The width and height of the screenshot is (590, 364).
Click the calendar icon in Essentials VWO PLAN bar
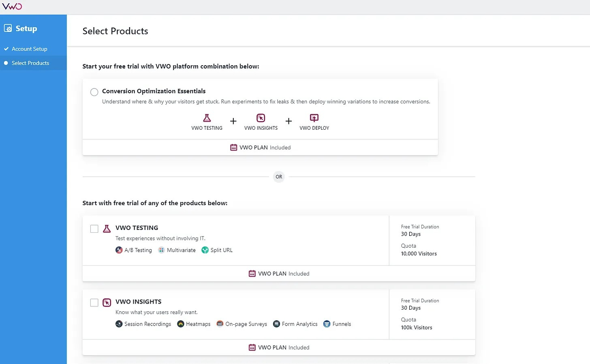coord(233,148)
